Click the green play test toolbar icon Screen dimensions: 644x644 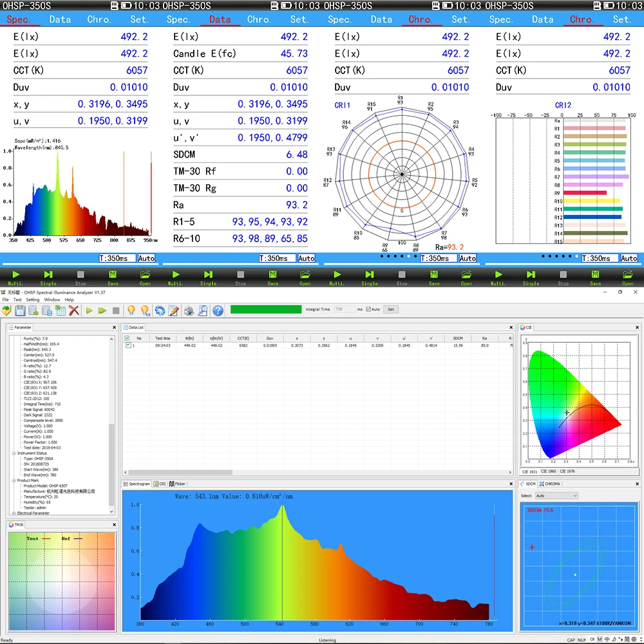[x=90, y=310]
